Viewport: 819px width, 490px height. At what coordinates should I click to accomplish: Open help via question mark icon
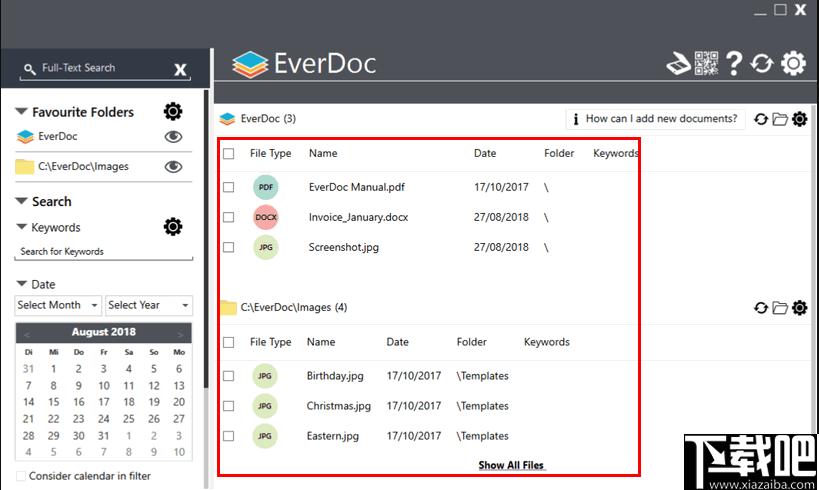tap(734, 64)
